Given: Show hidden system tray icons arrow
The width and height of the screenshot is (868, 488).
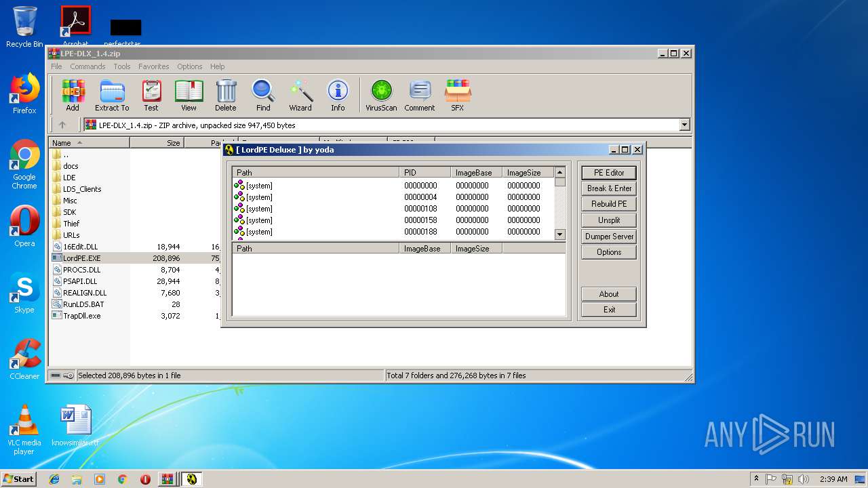Looking at the screenshot, I should (x=756, y=479).
